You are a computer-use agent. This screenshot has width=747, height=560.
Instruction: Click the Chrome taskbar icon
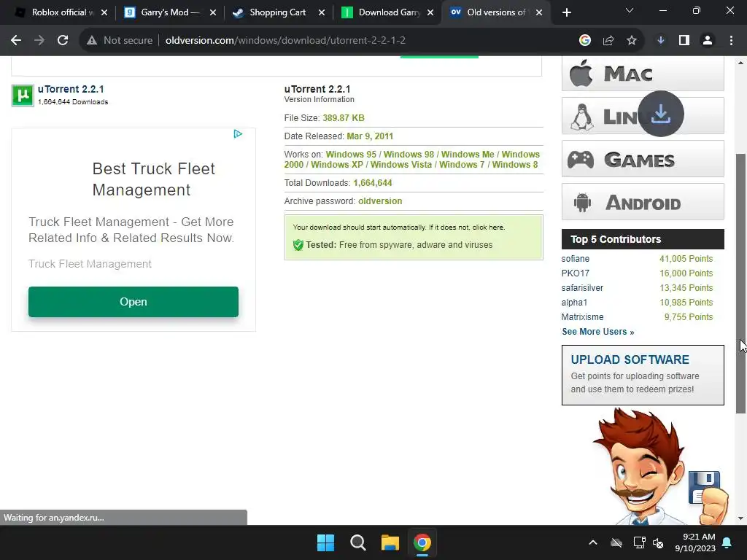(x=422, y=542)
